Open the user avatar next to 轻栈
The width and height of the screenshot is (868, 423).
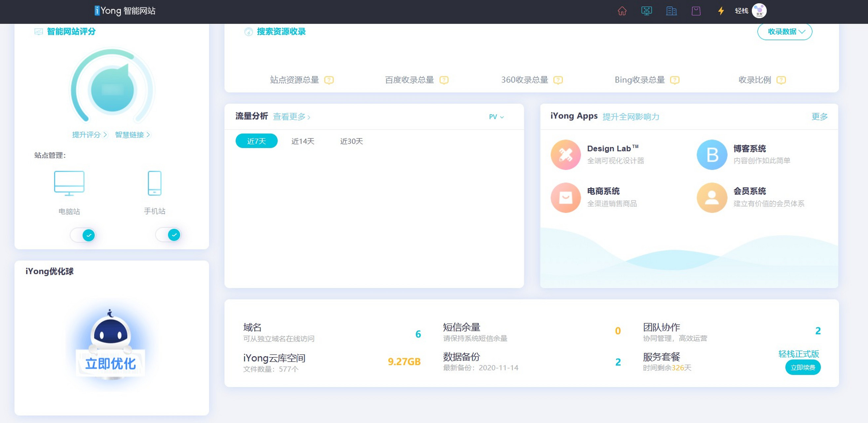point(759,11)
